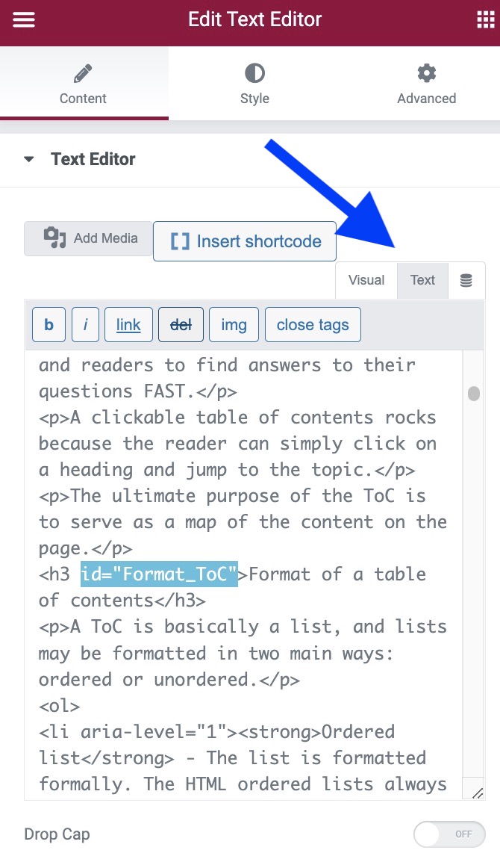Click the bold b quicktag button

[49, 325]
